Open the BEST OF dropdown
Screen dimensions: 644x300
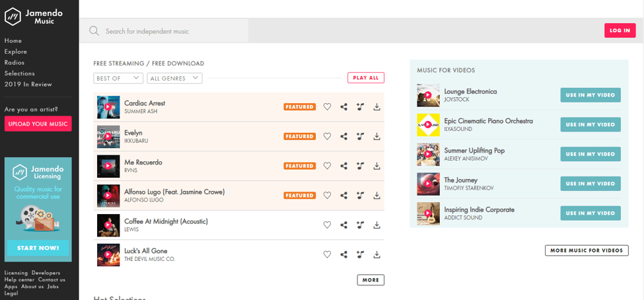point(118,78)
